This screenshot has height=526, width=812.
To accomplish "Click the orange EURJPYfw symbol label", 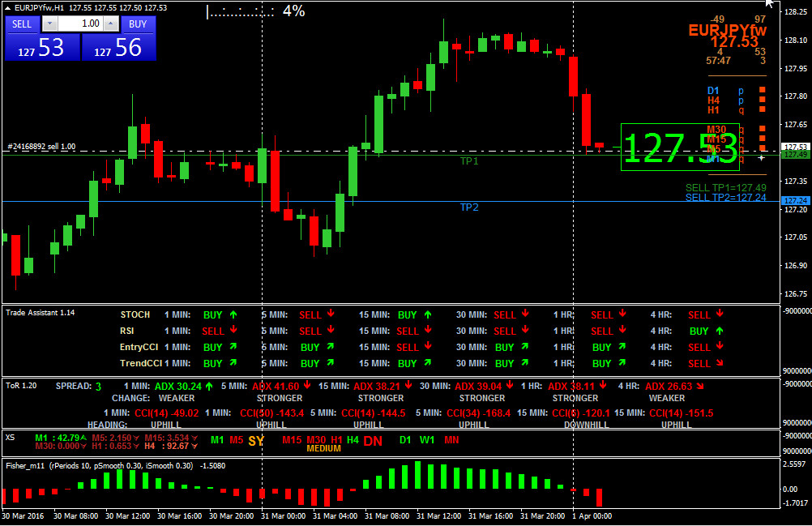I will tap(727, 30).
